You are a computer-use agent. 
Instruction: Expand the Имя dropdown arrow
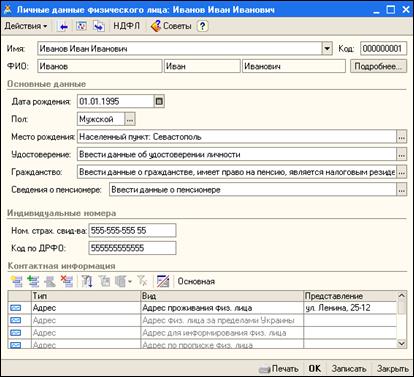click(327, 49)
